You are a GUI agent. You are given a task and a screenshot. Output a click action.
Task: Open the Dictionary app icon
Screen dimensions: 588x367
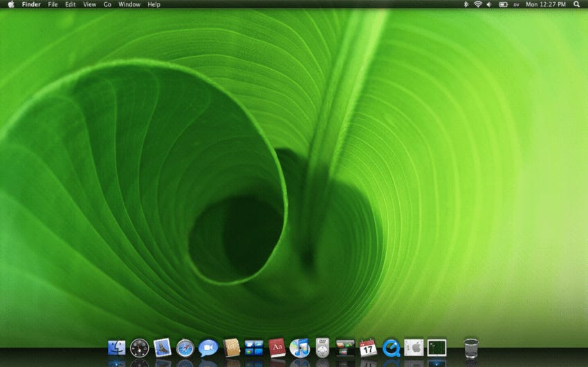pos(277,348)
